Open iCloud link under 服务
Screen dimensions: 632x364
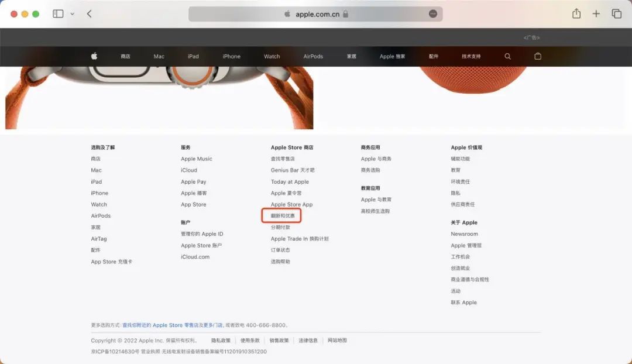188,170
